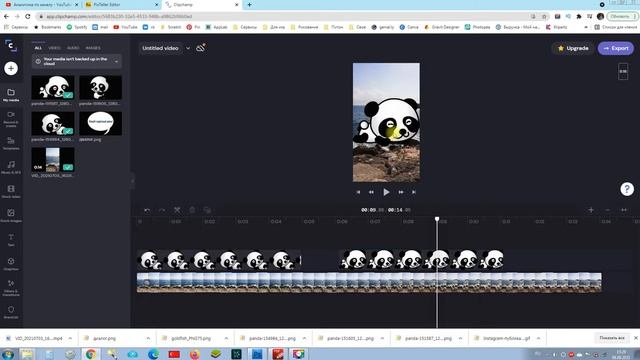Open the panda-151605 png download chevron menu
The image size is (640, 360).
382,338
